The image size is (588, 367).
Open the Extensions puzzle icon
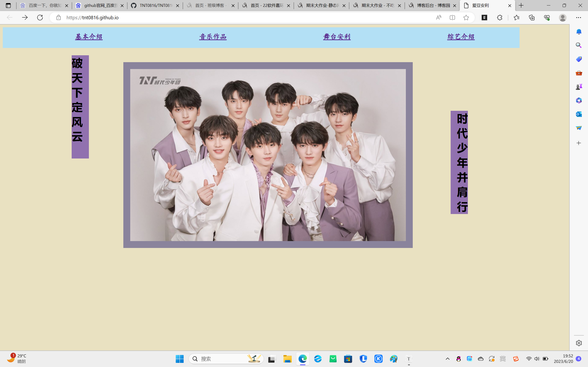500,17
